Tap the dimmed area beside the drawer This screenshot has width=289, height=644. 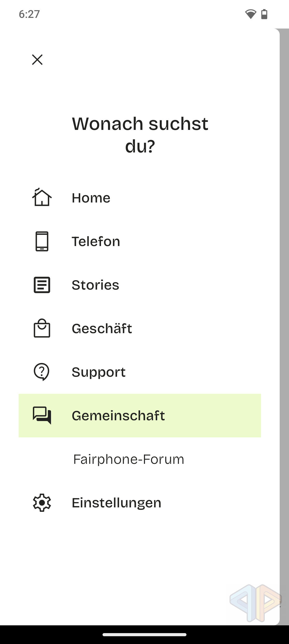pyautogui.click(x=284, y=311)
